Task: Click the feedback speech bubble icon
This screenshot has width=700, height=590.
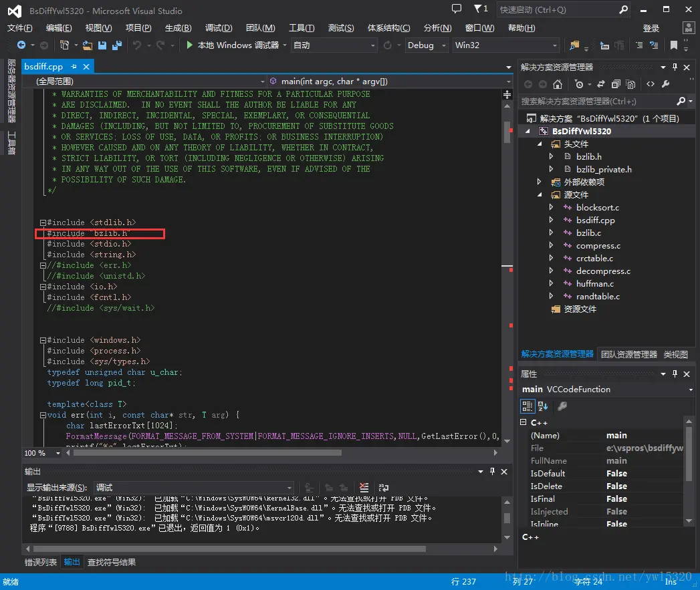Action: point(457,9)
